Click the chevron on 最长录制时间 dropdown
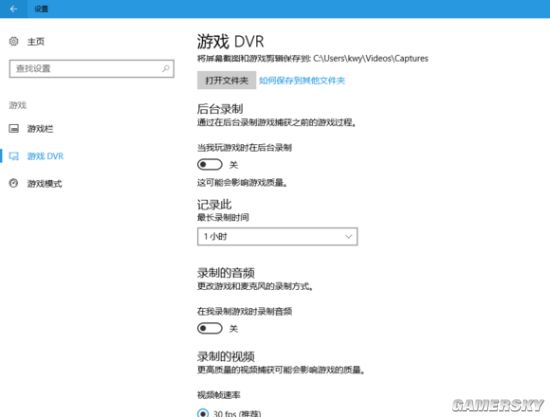Screen dimensions: 550x417 click(348, 236)
